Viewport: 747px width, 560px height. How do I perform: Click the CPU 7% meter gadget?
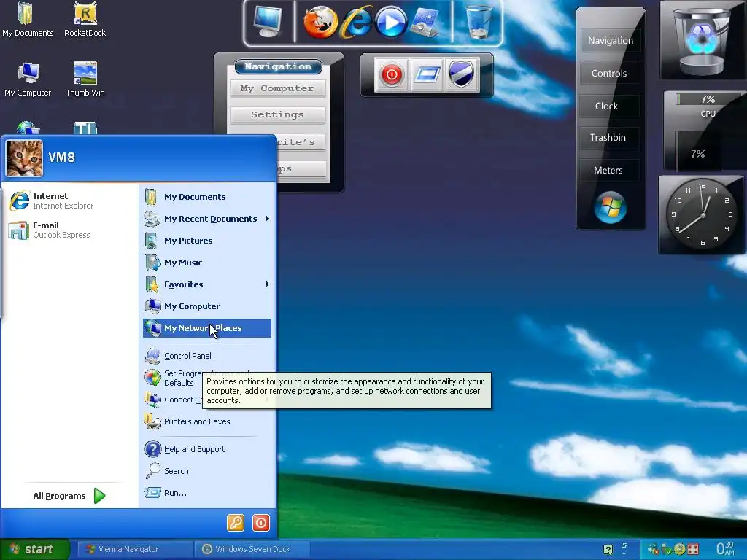coord(704,131)
